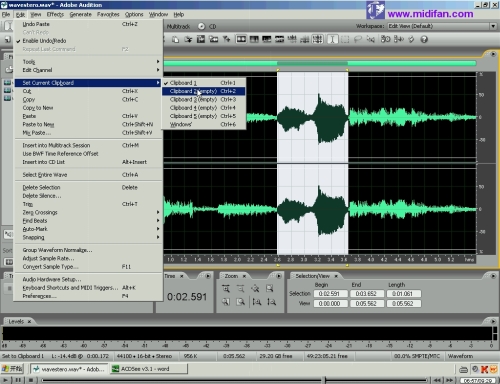Expand the Tools submenu
500x384 pixels.
[88, 62]
